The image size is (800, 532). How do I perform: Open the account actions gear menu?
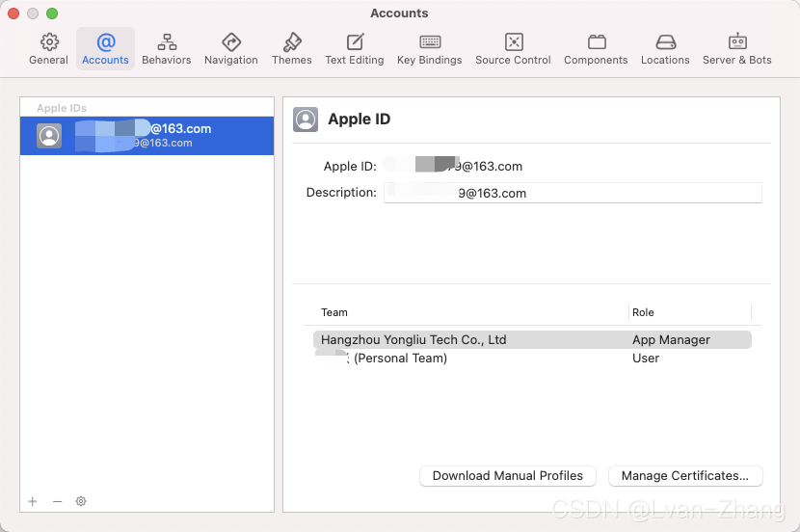[81, 501]
